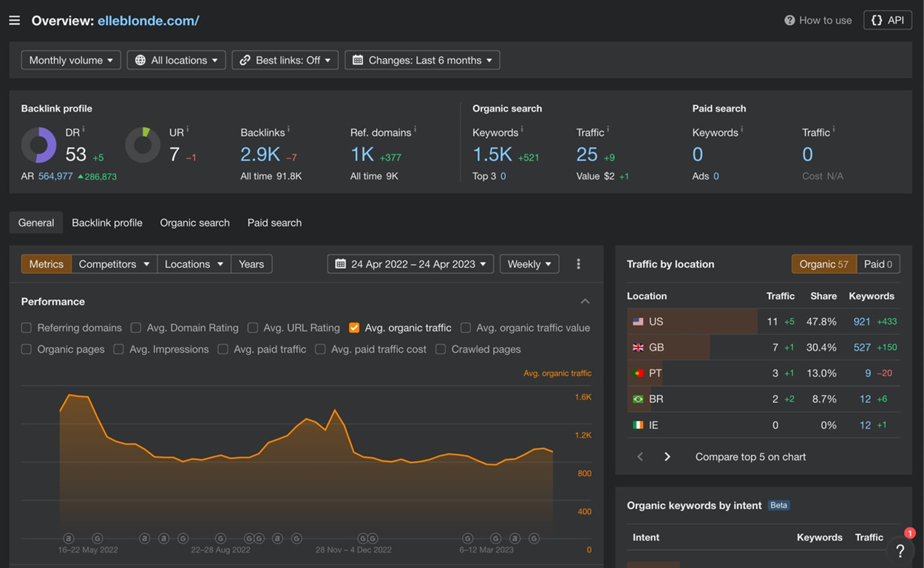Image resolution: width=924 pixels, height=568 pixels.
Task: Open the Changes: Last 6 months dropdown
Action: (422, 60)
